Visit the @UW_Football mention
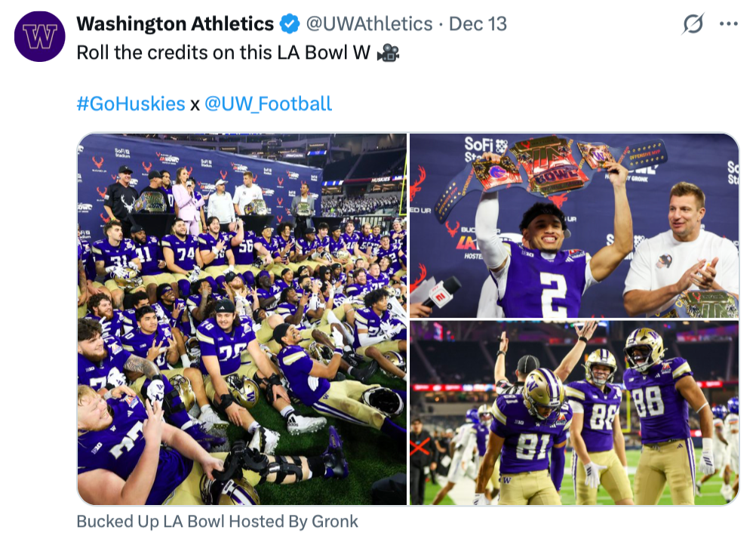 point(268,103)
